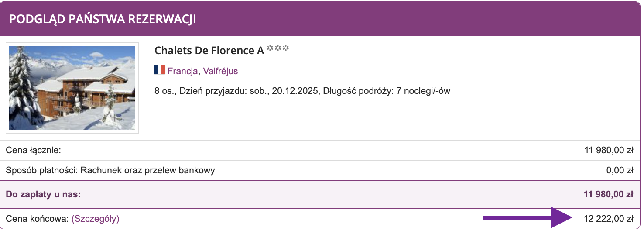Screen dimensions: 644x241
Task: Click the three-snowflake rating icons
Action: (278, 49)
